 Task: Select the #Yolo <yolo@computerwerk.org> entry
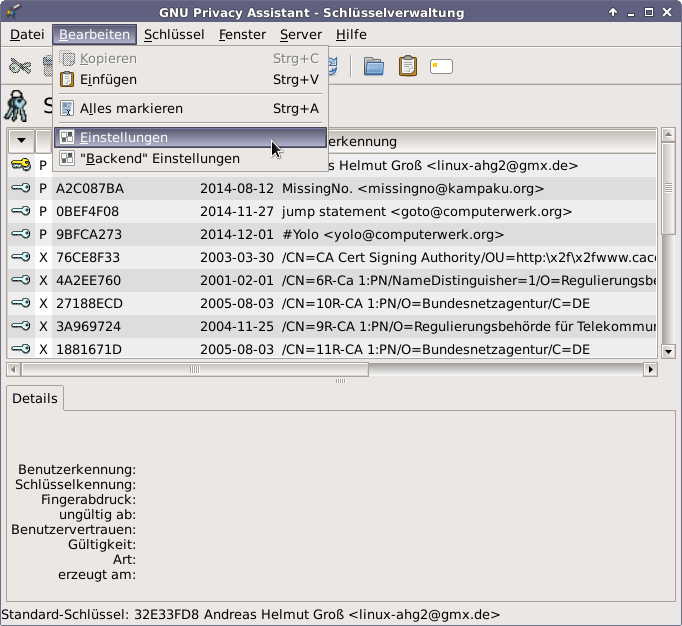coord(393,234)
